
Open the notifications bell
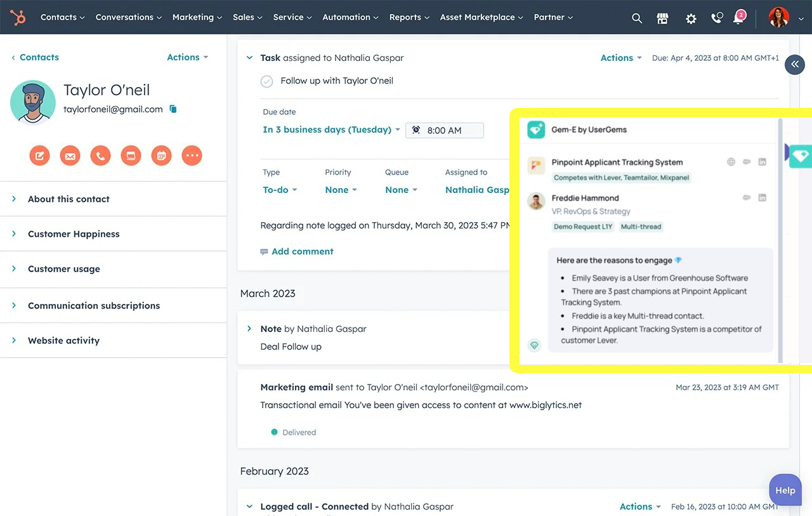click(x=738, y=18)
